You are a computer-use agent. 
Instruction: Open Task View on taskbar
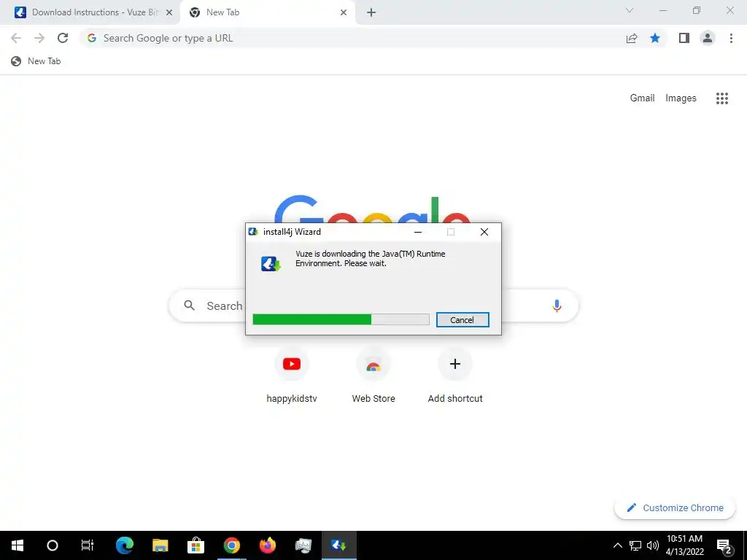[x=88, y=545]
